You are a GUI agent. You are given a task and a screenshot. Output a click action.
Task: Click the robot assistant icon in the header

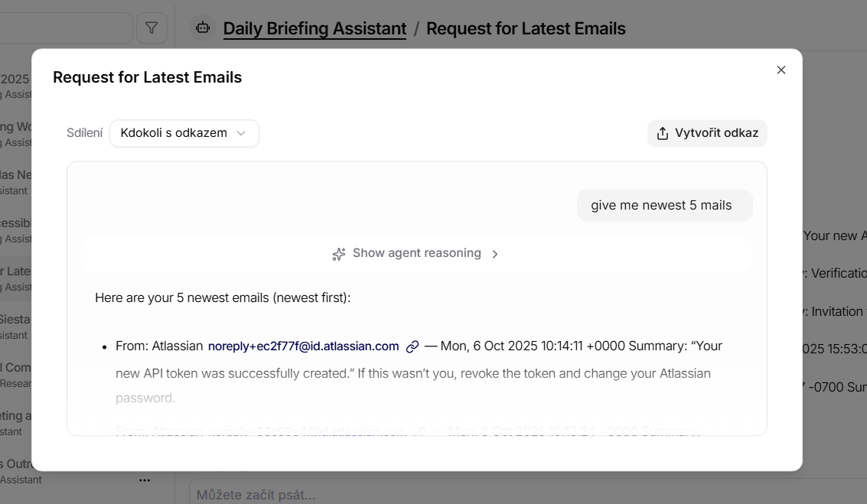[202, 28]
